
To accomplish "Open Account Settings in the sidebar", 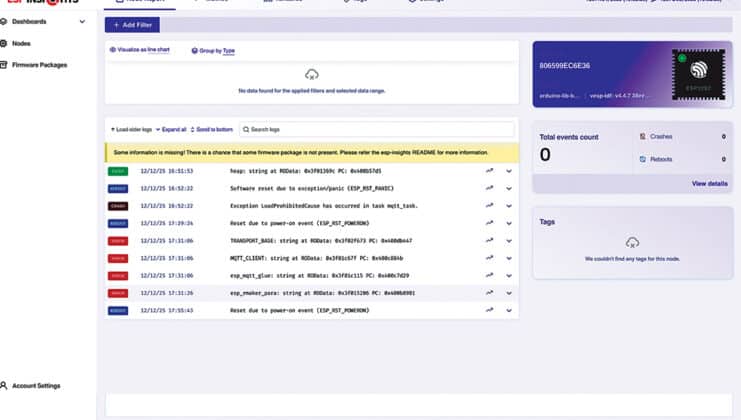I will [36, 386].
